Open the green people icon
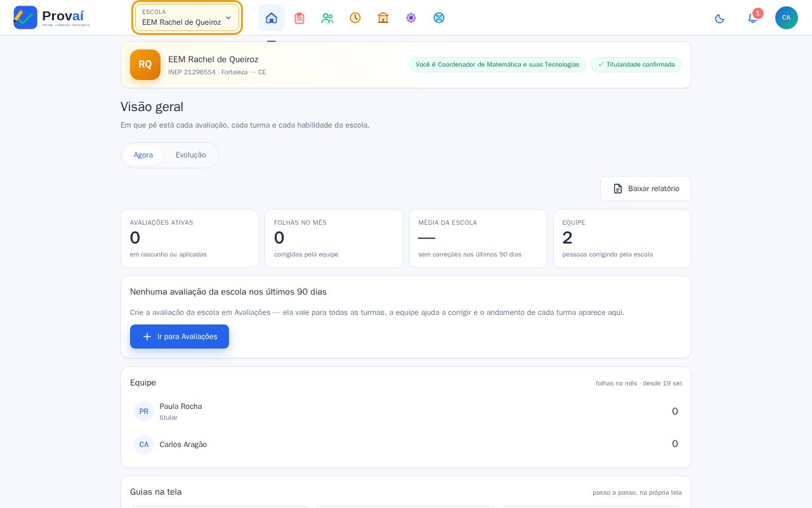 [327, 18]
